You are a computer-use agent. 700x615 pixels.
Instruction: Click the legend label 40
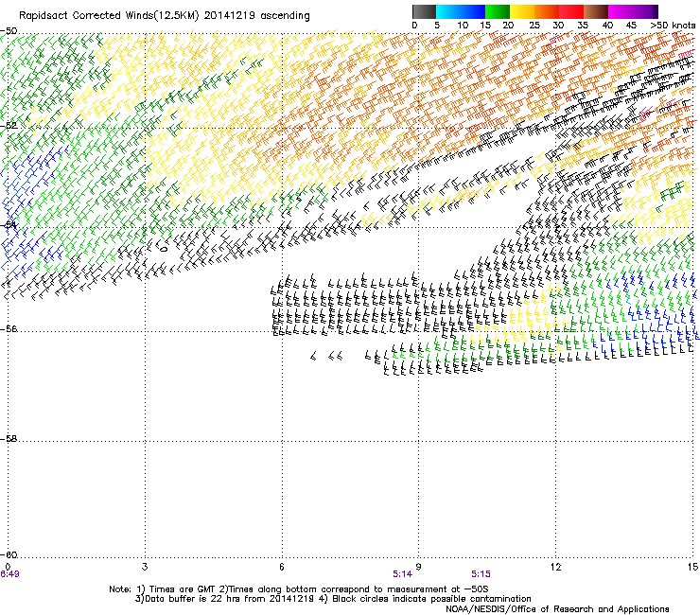(607, 26)
